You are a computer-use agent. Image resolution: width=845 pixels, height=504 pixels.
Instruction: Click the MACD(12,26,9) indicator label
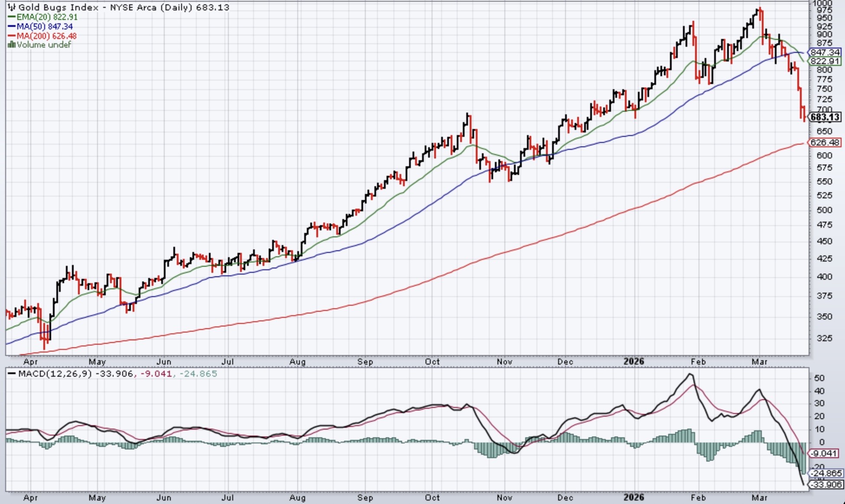(x=55, y=374)
